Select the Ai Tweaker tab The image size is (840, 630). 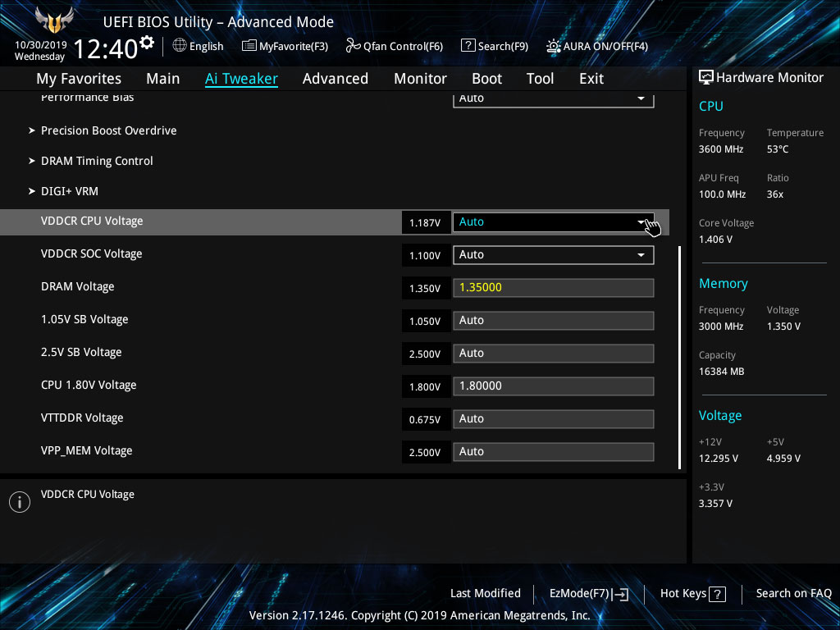tap(241, 79)
